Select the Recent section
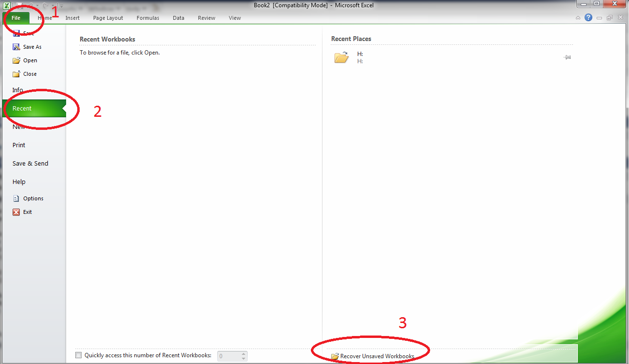This screenshot has width=629, height=364. point(34,109)
